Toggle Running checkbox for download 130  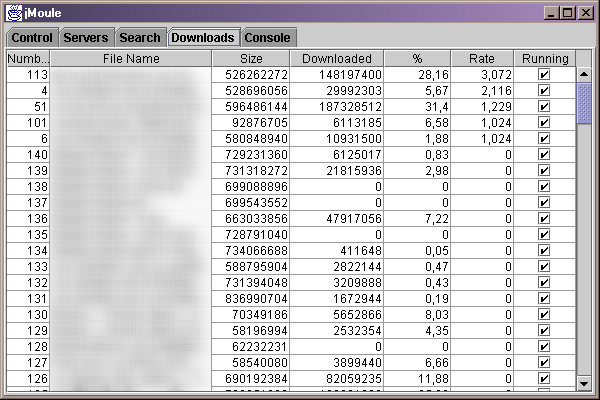pos(544,315)
